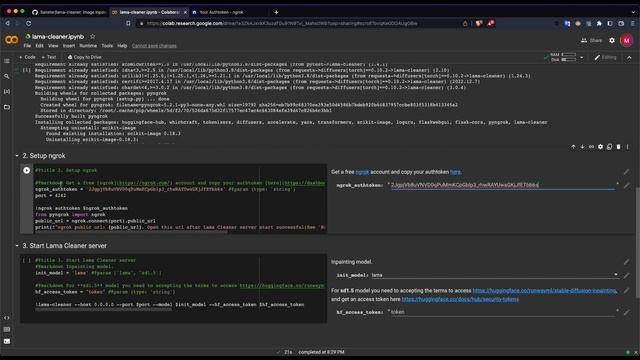
Task: Add a Code cell
Action: [27, 57]
